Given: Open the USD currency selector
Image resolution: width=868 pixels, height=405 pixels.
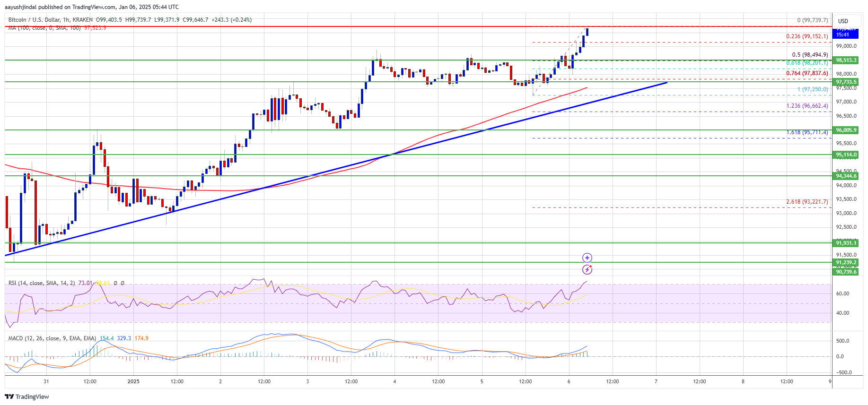Looking at the screenshot, I should [843, 21].
